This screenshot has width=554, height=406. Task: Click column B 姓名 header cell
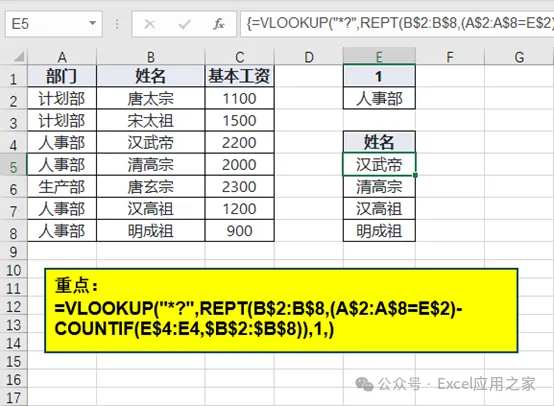coord(151,76)
